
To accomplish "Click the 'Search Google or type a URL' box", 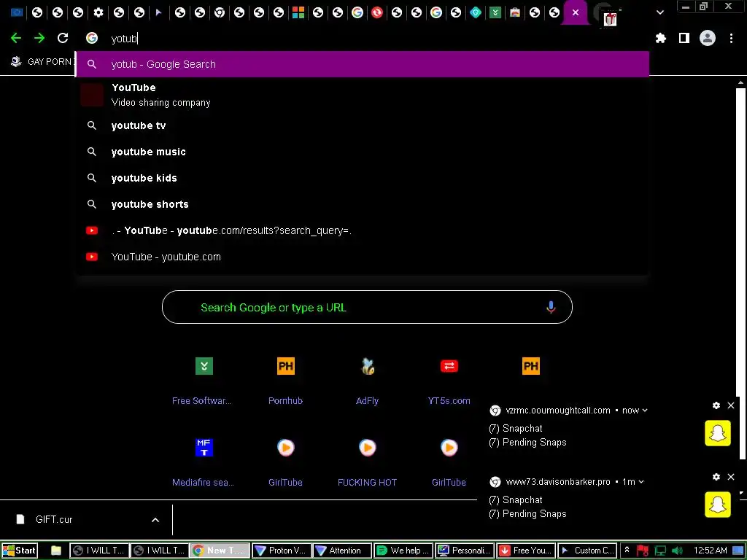I will point(368,307).
